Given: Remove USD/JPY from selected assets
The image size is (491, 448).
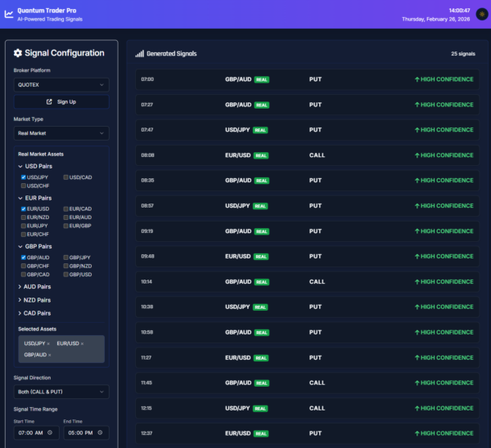Looking at the screenshot, I should pyautogui.click(x=48, y=343).
